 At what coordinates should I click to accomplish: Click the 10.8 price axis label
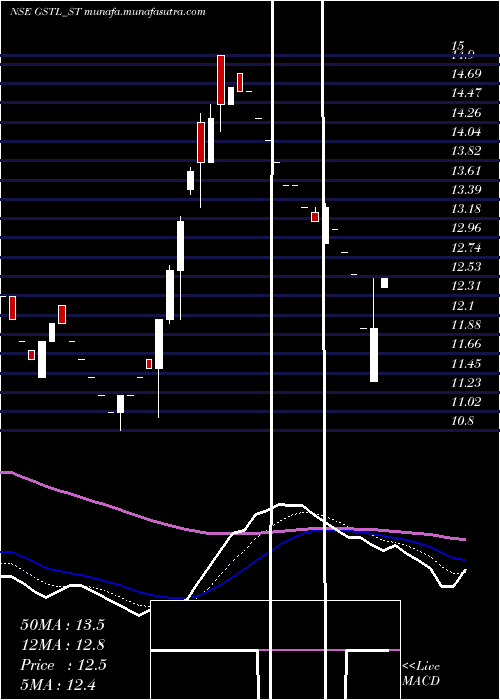tap(462, 421)
